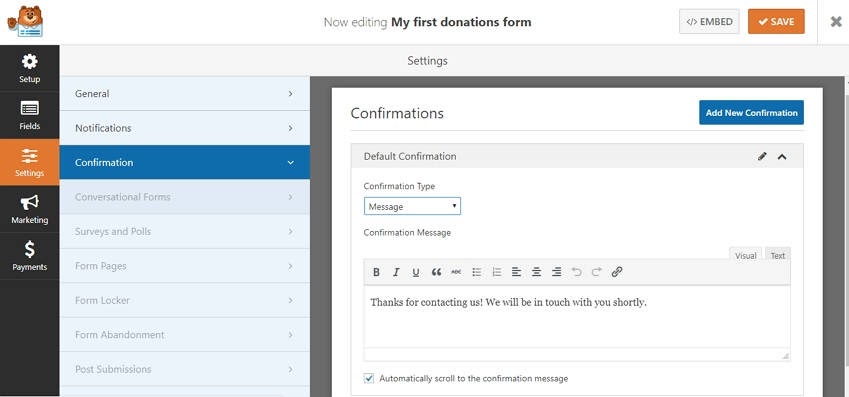Open the Marketing megaphone panel
This screenshot has height=397, width=849.
click(x=30, y=209)
